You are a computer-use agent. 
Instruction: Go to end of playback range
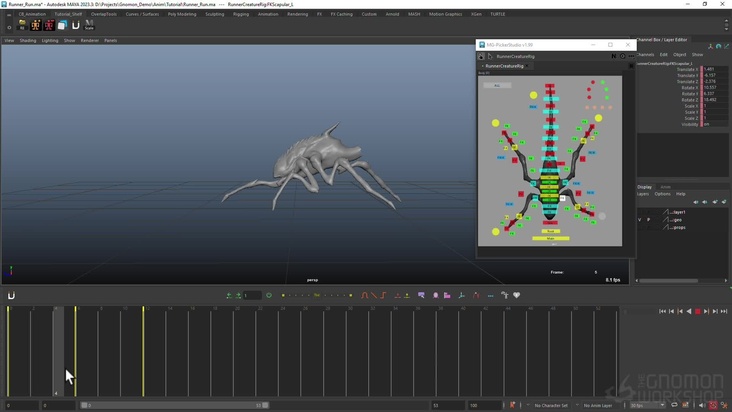724,311
